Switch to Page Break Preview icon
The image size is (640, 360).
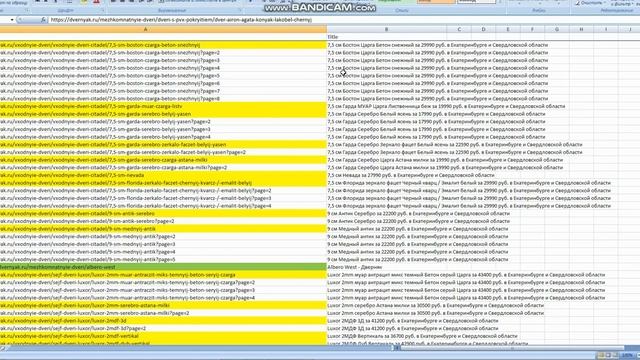615,356
